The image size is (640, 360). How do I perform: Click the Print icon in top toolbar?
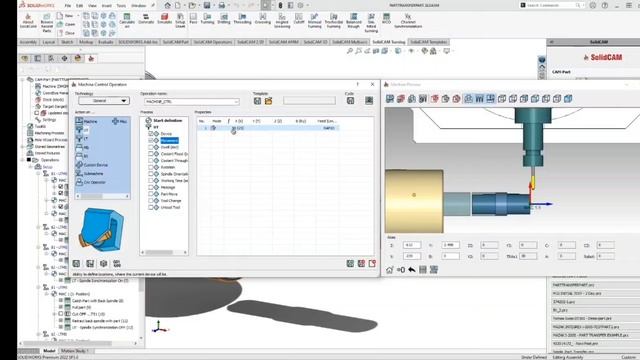pos(222,5)
